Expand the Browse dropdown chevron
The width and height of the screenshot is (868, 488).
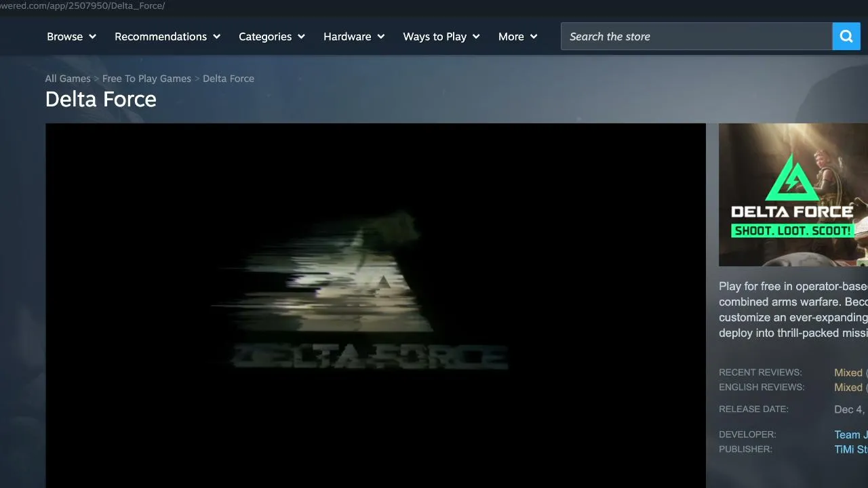coord(92,37)
